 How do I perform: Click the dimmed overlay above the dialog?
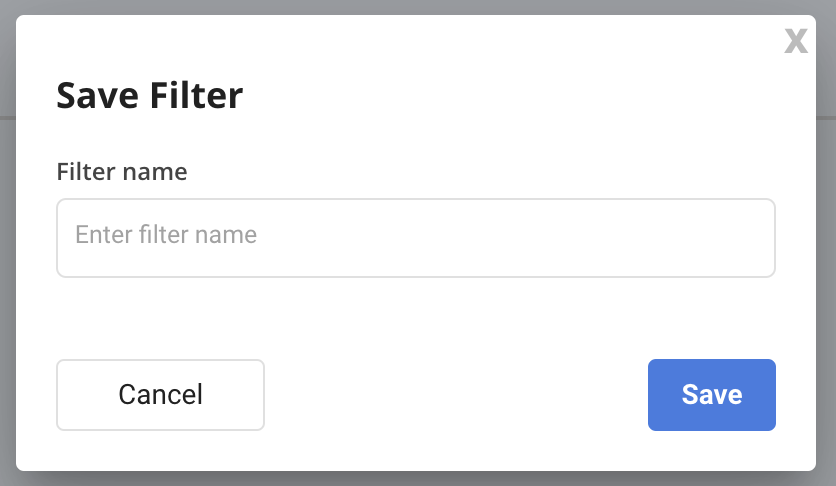[416, 7]
